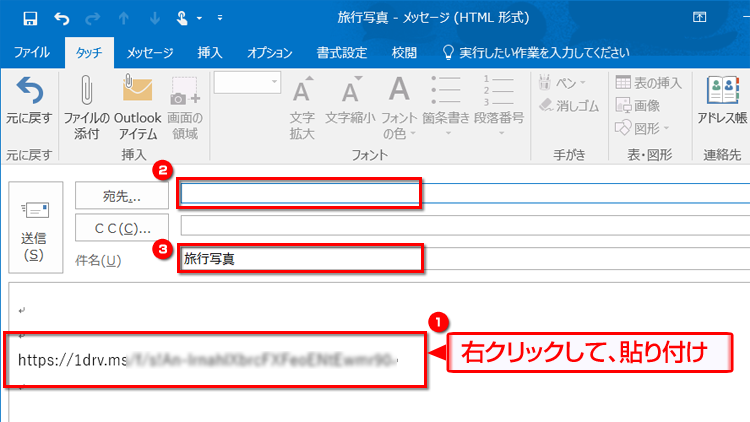This screenshot has height=422, width=750.
Task: Open Customize Quick Access Toolbar dropdown
Action: [220, 18]
